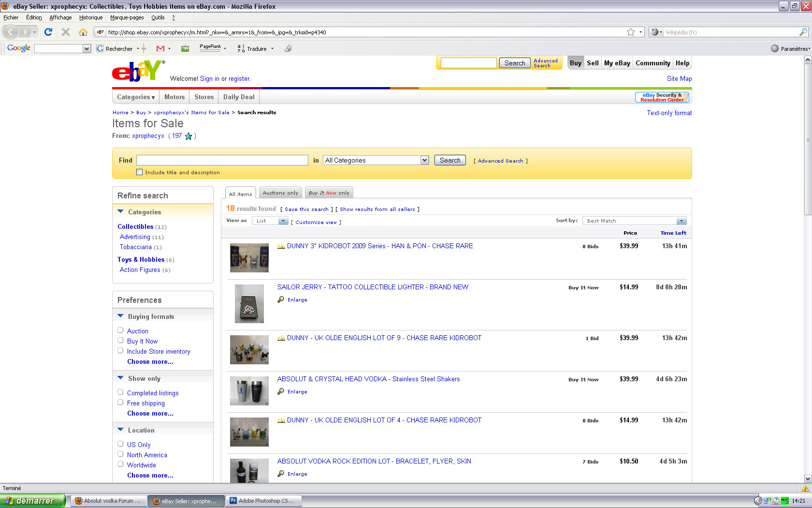This screenshot has width=812, height=508.
Task: Open thumbnail of Sailor Jerry lighter
Action: click(x=249, y=304)
